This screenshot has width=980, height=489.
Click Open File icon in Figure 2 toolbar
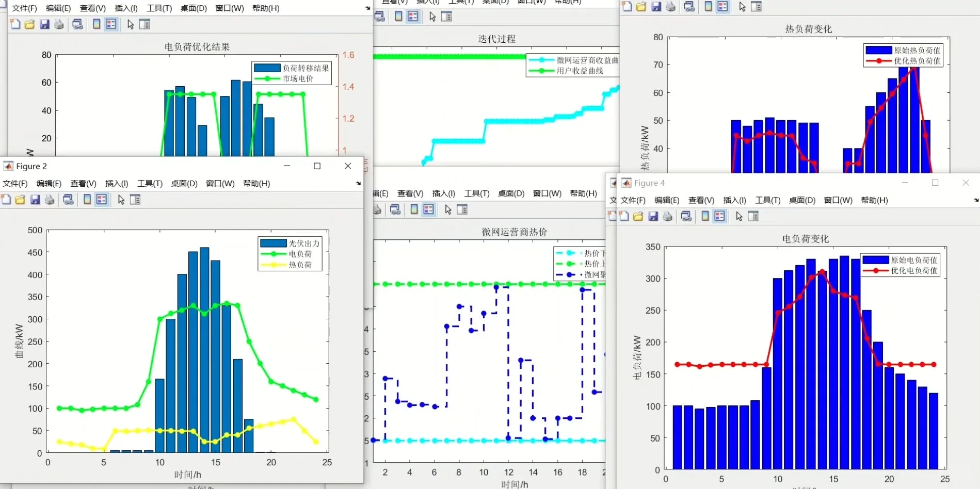21,200
